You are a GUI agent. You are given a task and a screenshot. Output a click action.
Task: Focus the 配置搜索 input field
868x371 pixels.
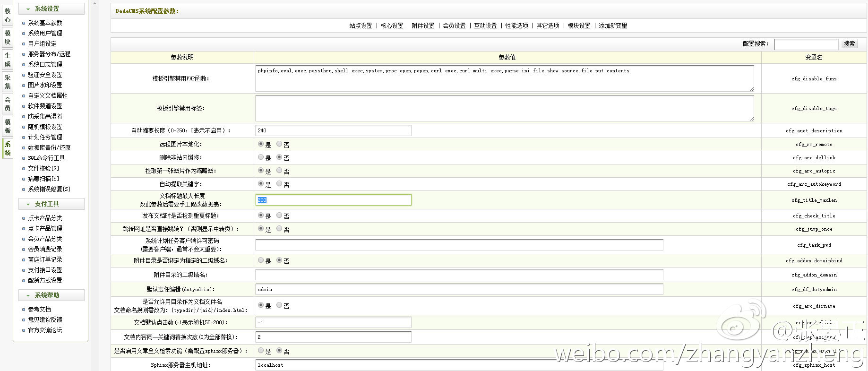tap(806, 44)
